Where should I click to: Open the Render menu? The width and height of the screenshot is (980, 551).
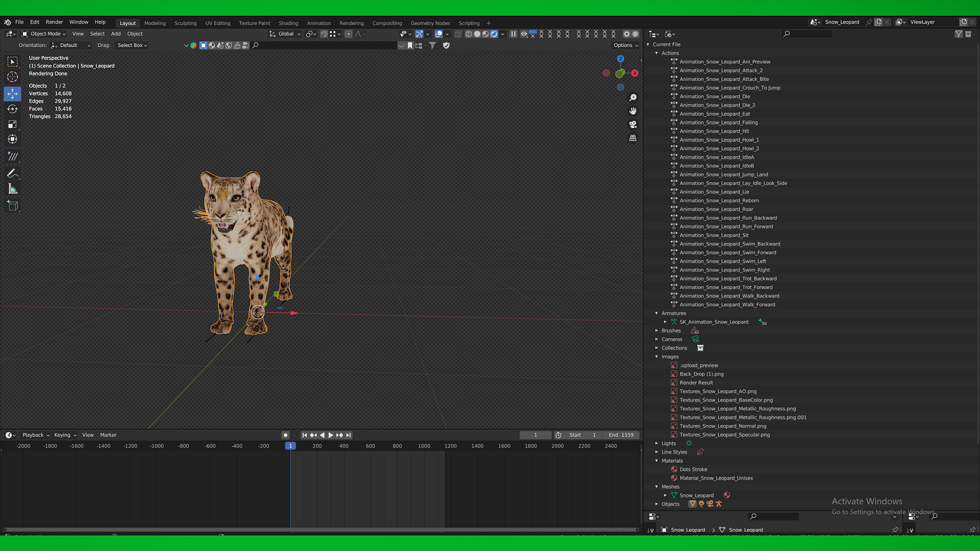[x=54, y=22]
